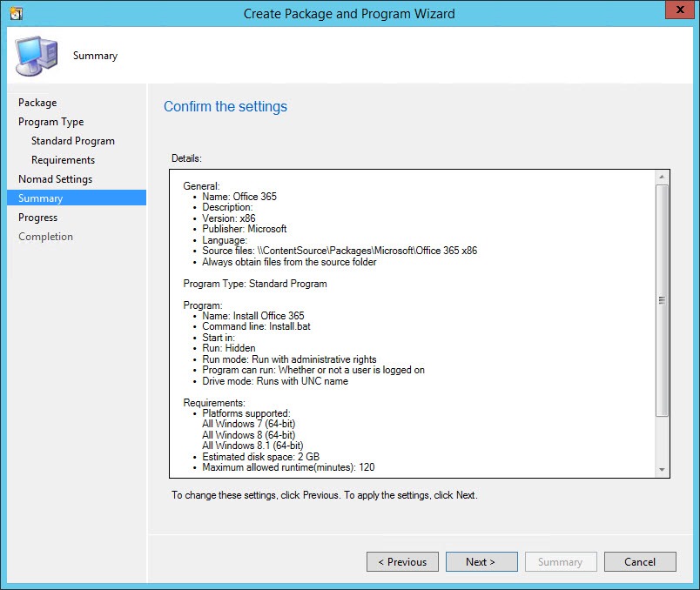This screenshot has height=590, width=700.
Task: Click the Details scrollbar thumb
Action: pyautogui.click(x=662, y=300)
